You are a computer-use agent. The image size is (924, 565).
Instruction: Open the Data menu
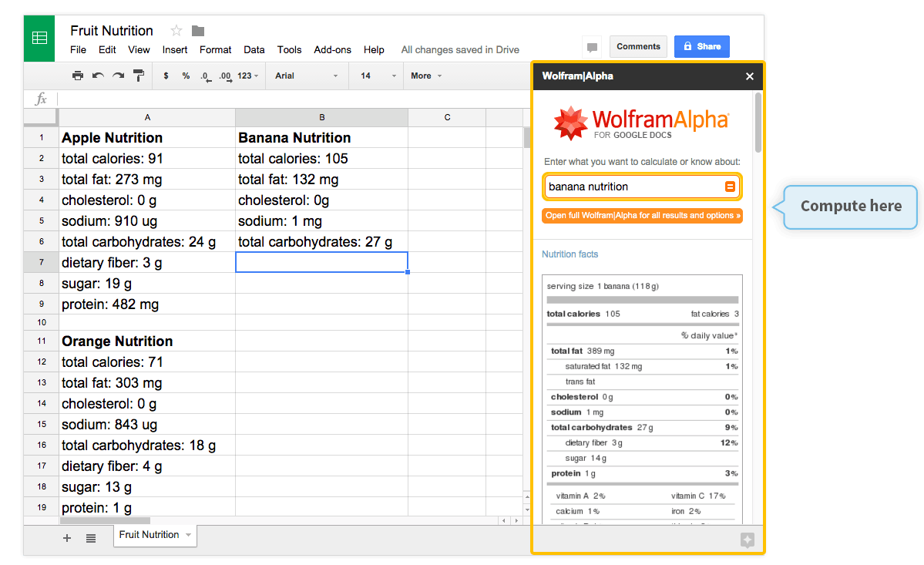point(254,50)
